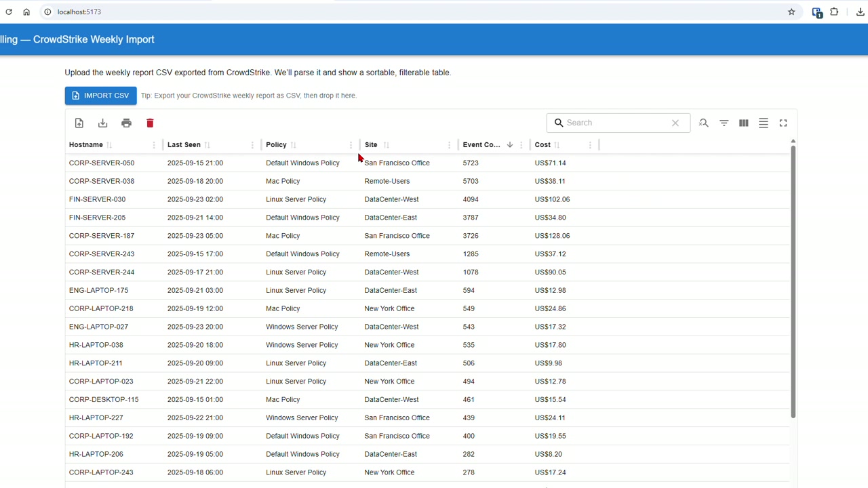Screen dimensions: 868x488
Task: Open Event Count column actions menu
Action: pyautogui.click(x=521, y=145)
